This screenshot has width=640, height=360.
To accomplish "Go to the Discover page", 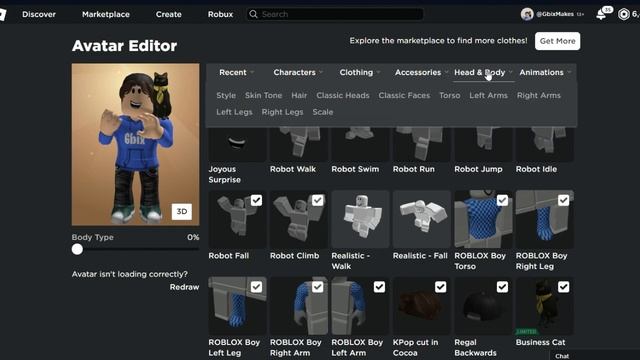I will click(x=39, y=14).
